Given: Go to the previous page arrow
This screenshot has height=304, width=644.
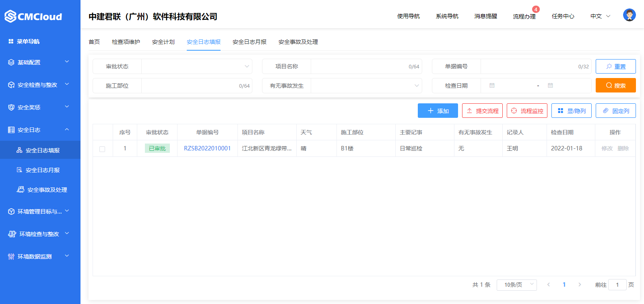Looking at the screenshot, I should click(x=548, y=285).
